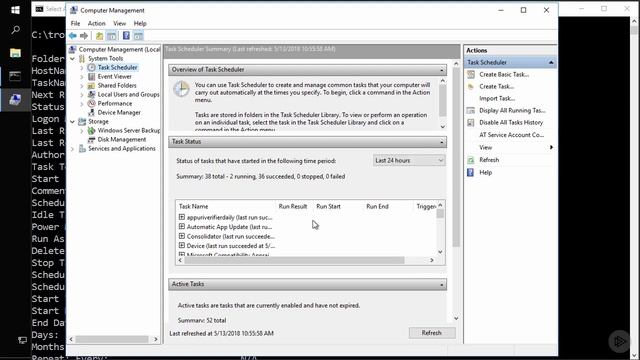Click the taskbar Search icon
The image size is (640, 360).
pyautogui.click(x=15, y=30)
